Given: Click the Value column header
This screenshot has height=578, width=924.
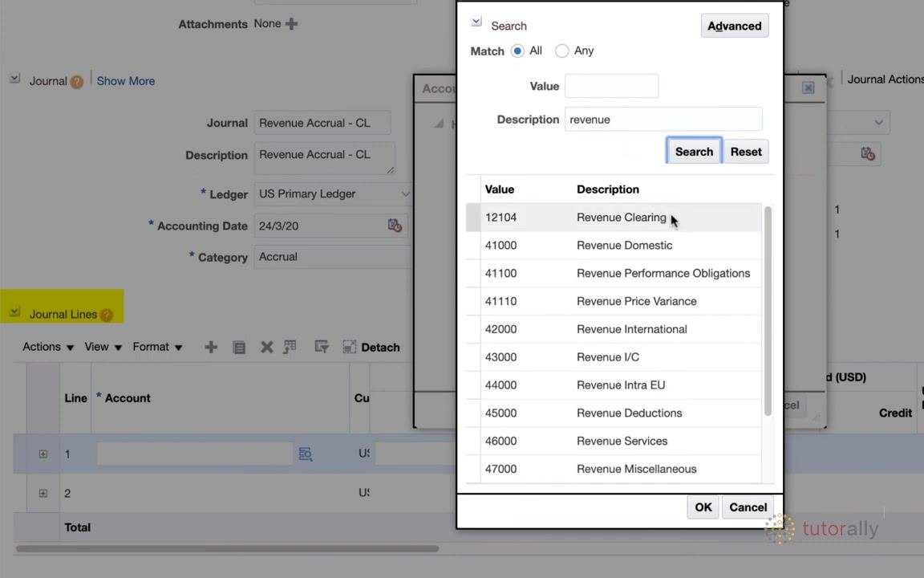Looking at the screenshot, I should [499, 189].
